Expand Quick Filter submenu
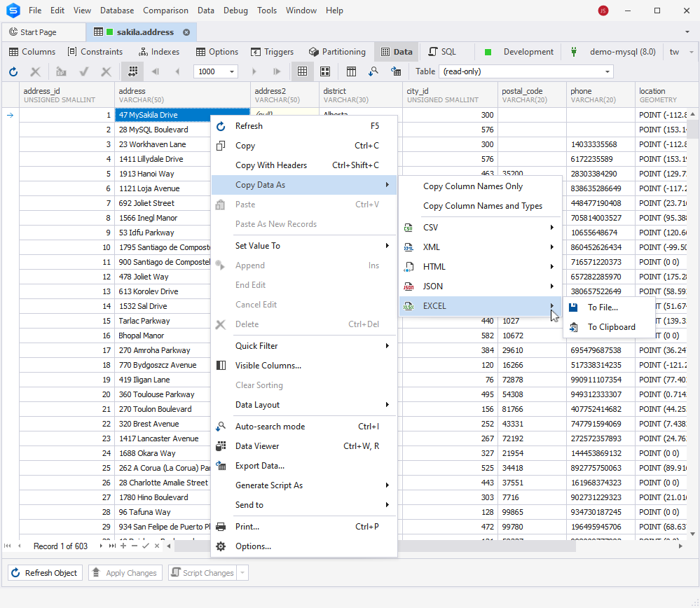 pyautogui.click(x=304, y=345)
